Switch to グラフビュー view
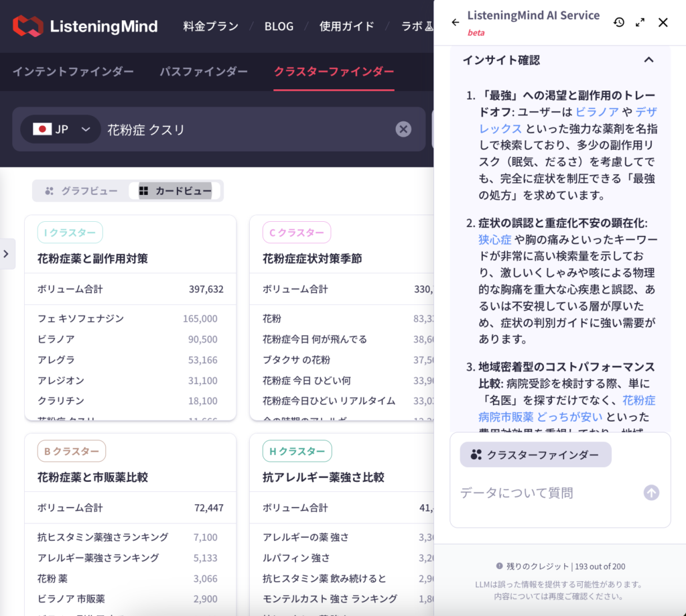 click(x=82, y=191)
